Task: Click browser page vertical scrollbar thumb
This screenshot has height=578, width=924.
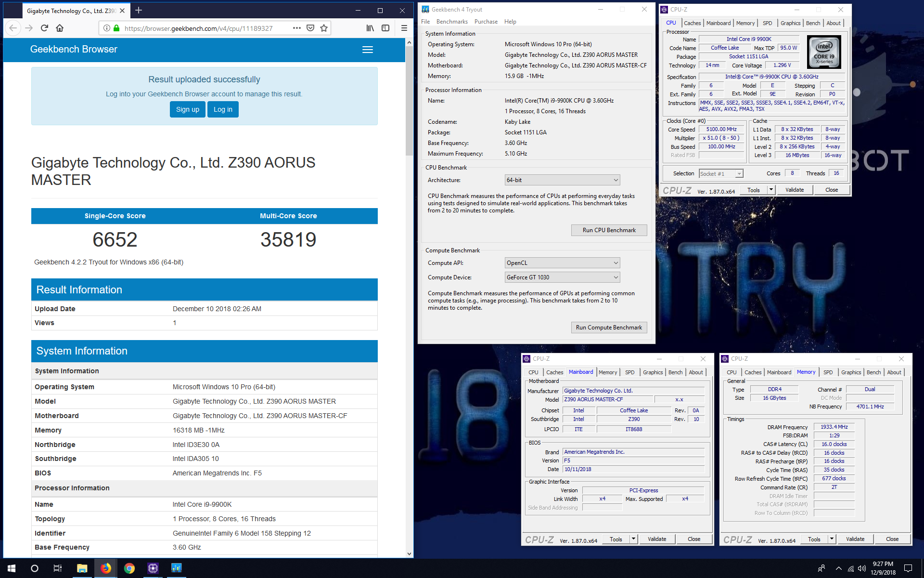Action: tap(409, 101)
